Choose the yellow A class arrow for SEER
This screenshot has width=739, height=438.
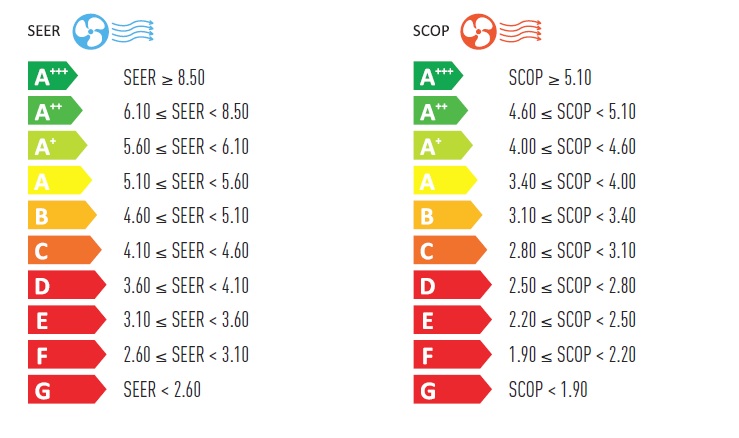point(60,181)
